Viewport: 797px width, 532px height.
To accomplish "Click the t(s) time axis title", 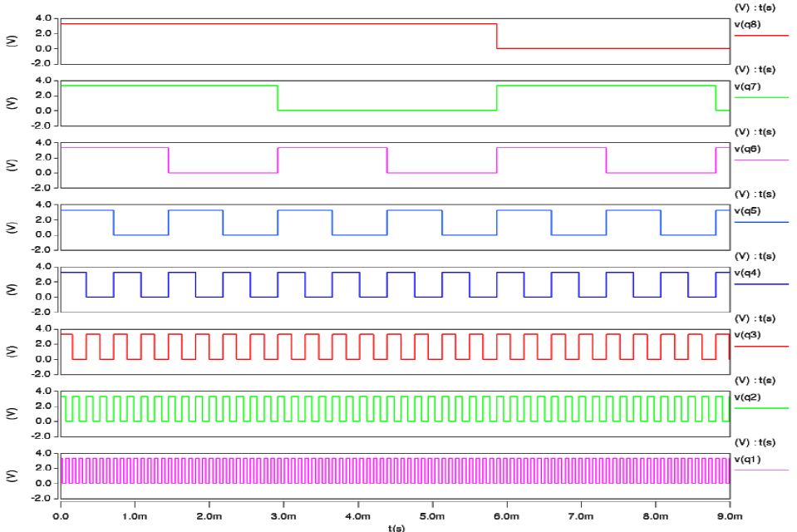I will tap(396, 527).
